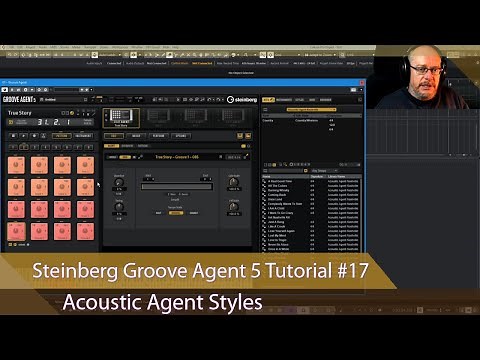Set tempo scale to Half
480x360 pixels.
click(158, 213)
